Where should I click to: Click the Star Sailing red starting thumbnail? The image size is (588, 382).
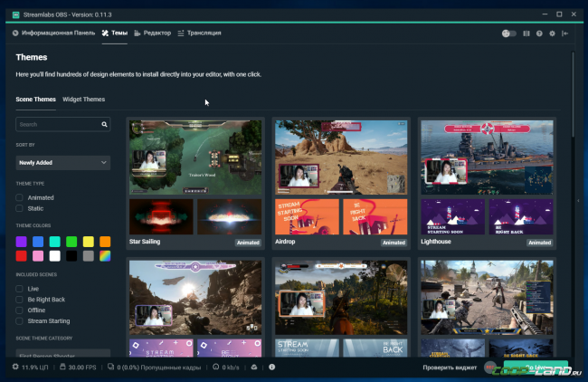click(161, 217)
